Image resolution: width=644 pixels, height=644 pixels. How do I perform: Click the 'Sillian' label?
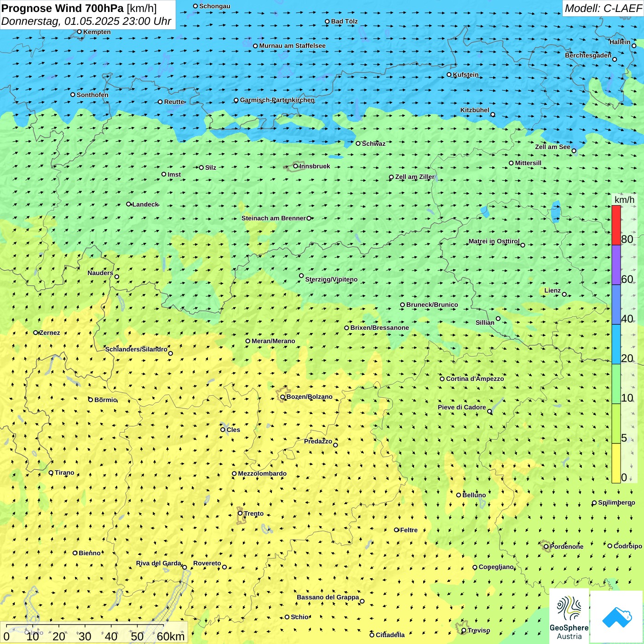(485, 322)
